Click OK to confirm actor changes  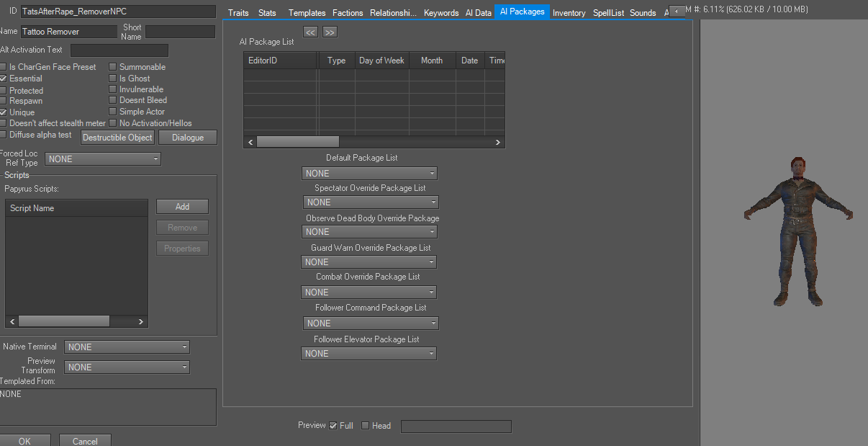pos(24,440)
